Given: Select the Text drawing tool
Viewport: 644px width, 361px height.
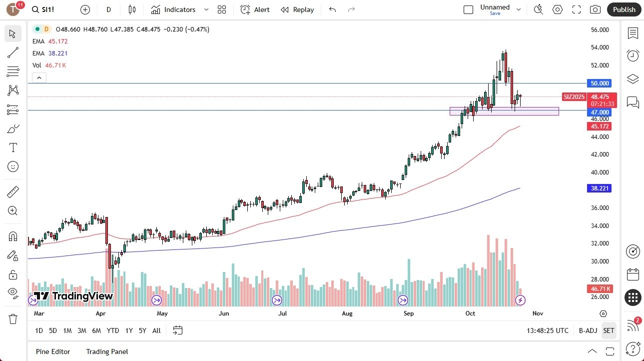Looking at the screenshot, I should click(13, 147).
